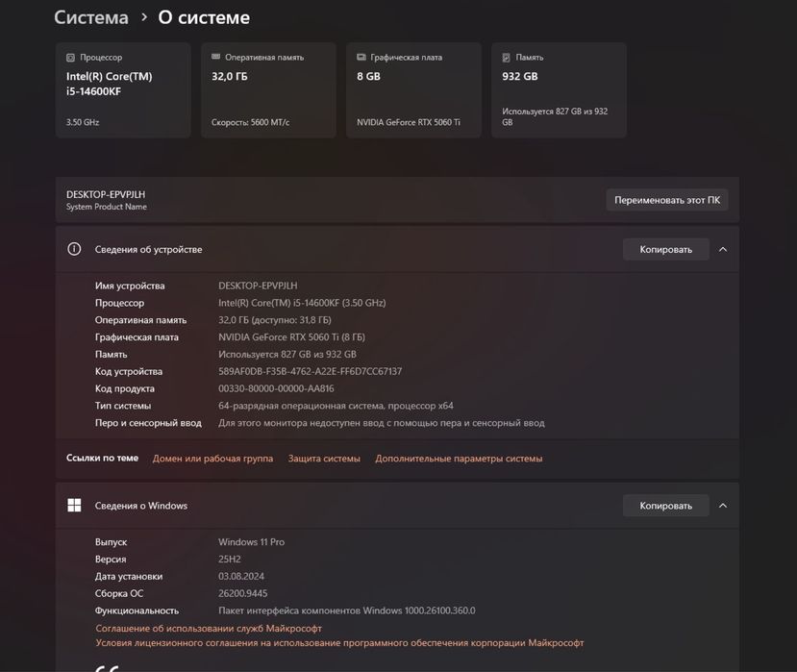The height and width of the screenshot is (672, 797).
Task: Click the Сборка ОС label
Action: coord(119,593)
